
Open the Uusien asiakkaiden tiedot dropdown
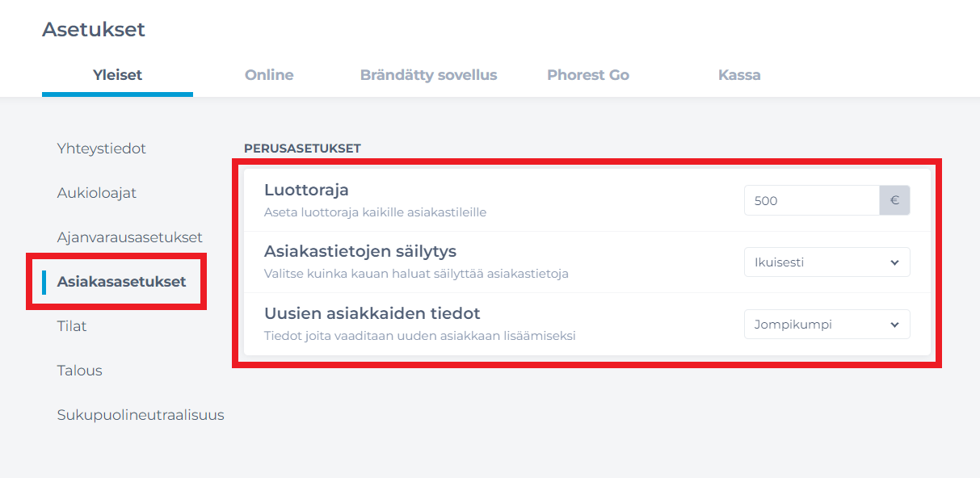[826, 325]
